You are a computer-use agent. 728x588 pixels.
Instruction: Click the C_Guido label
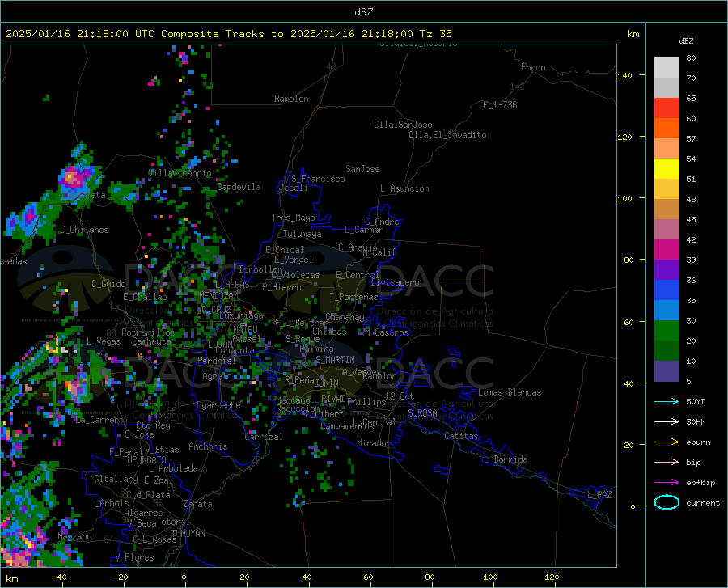[108, 284]
